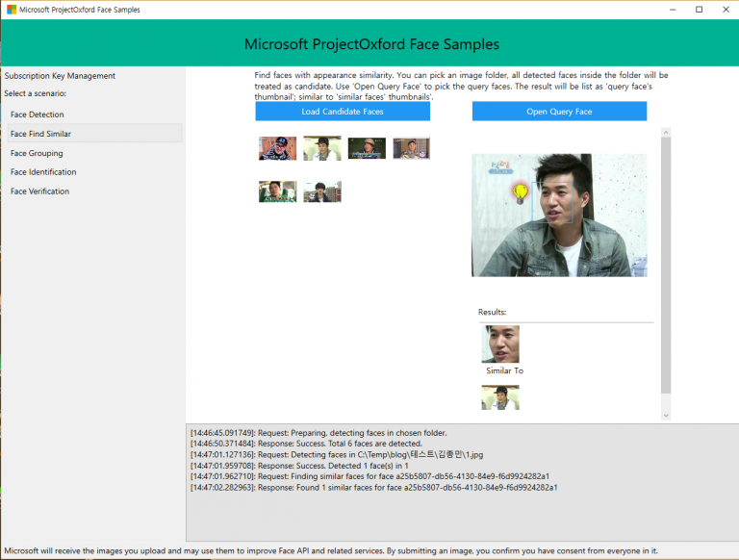Maximize the Face Samples window
The image size is (739, 560).
pos(699,10)
